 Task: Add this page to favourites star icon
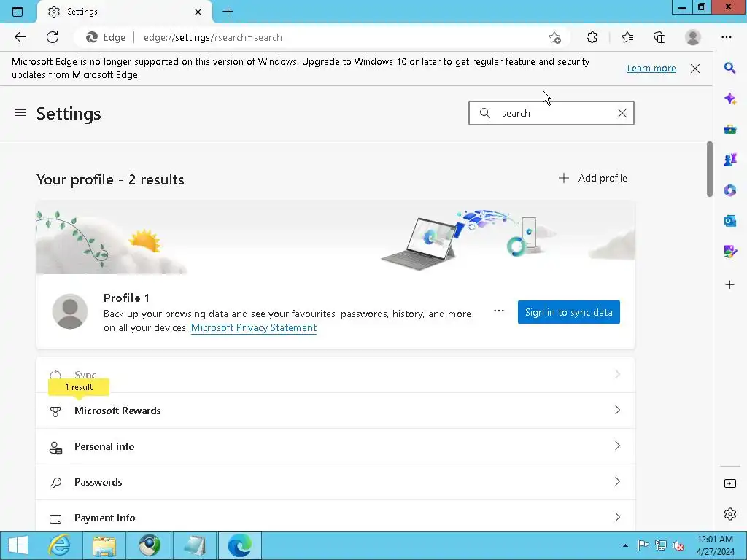coord(554,38)
